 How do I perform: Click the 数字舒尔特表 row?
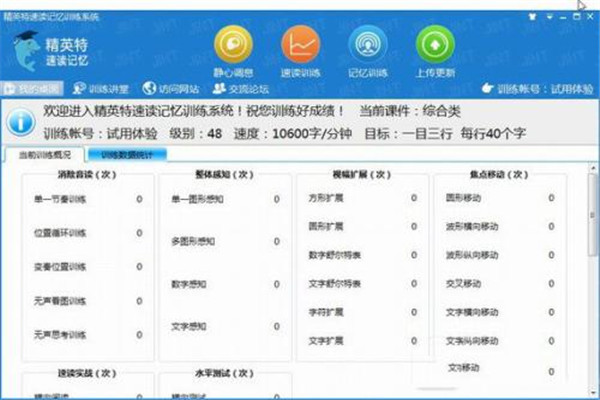click(363, 255)
